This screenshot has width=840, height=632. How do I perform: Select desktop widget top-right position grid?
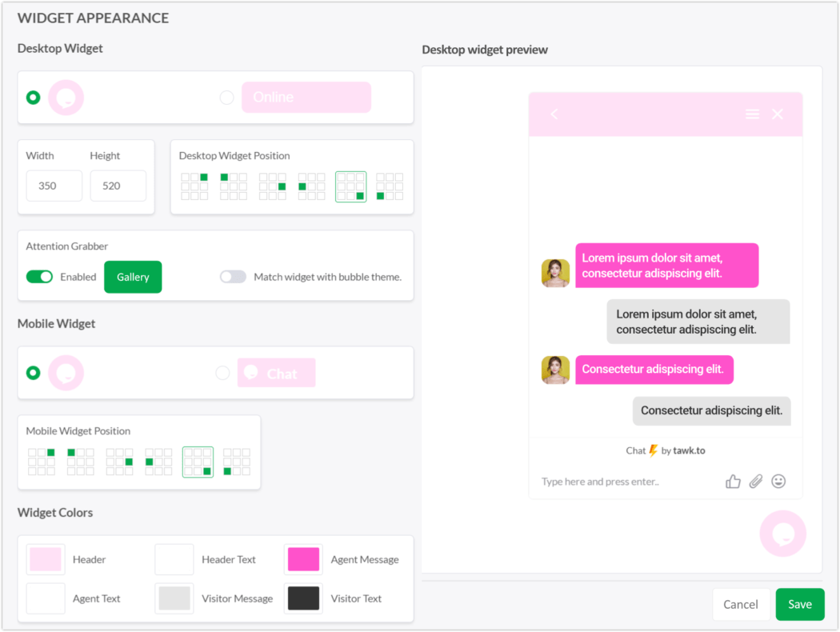[194, 186]
